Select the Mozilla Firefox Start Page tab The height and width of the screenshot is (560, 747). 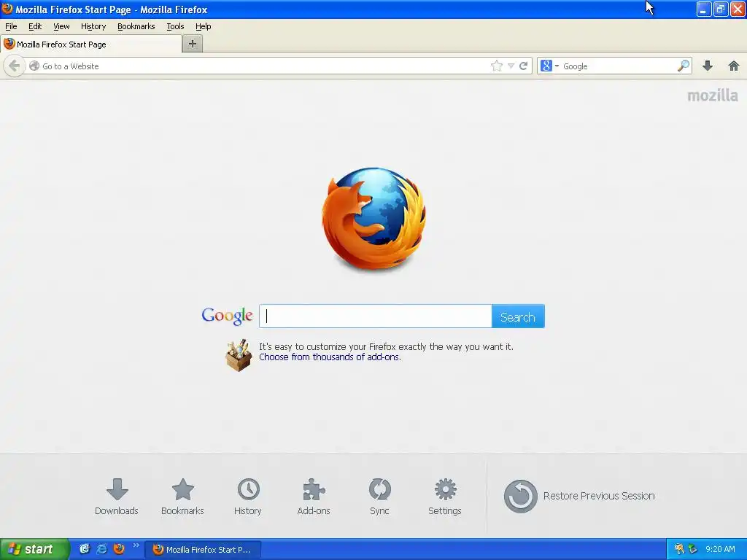(x=91, y=44)
